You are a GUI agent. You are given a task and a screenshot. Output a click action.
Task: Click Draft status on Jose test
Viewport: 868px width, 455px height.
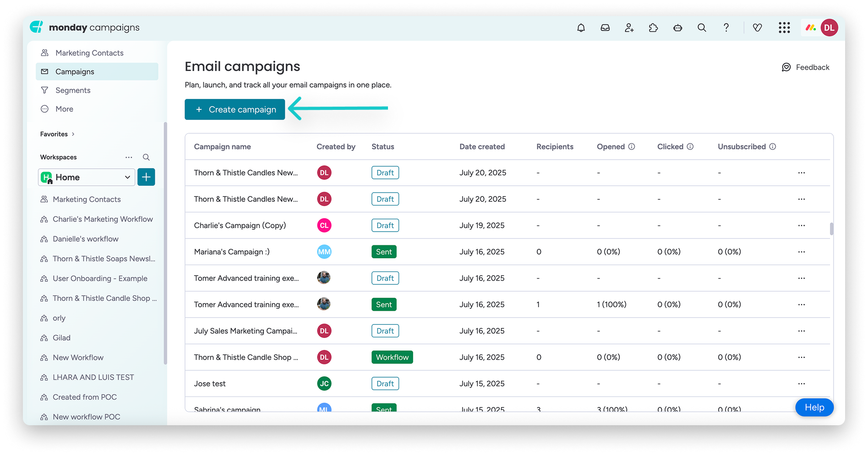(x=385, y=384)
